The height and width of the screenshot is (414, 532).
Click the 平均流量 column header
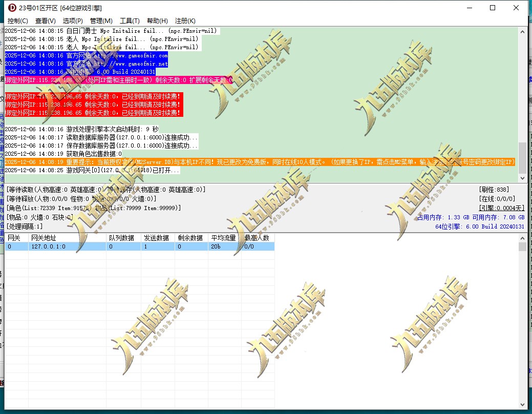(225, 238)
